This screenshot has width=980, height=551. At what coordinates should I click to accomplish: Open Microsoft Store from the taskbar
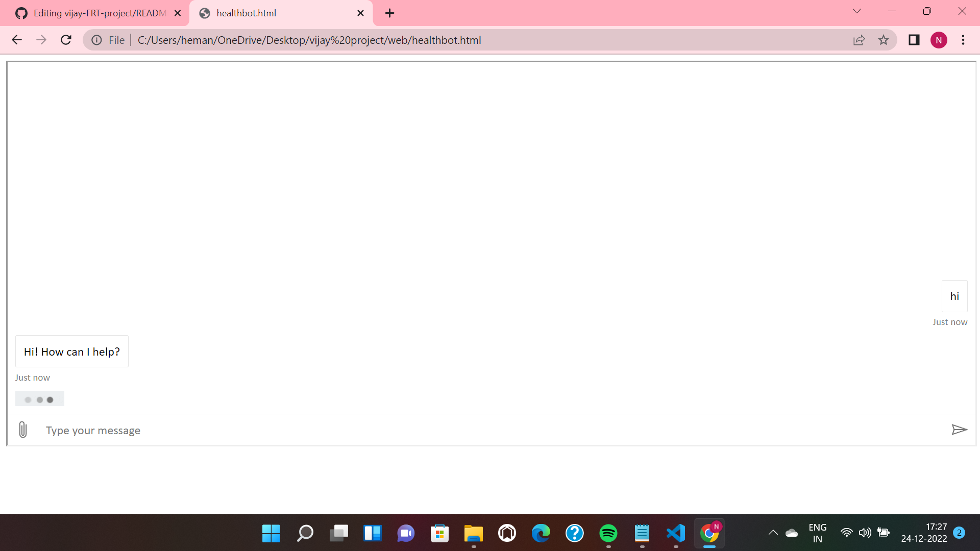pos(439,533)
